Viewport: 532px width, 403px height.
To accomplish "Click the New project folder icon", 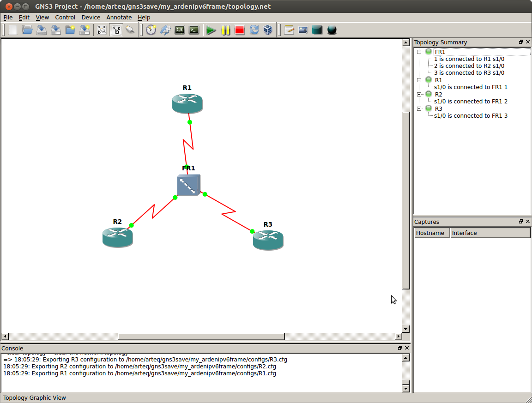I will 70,30.
